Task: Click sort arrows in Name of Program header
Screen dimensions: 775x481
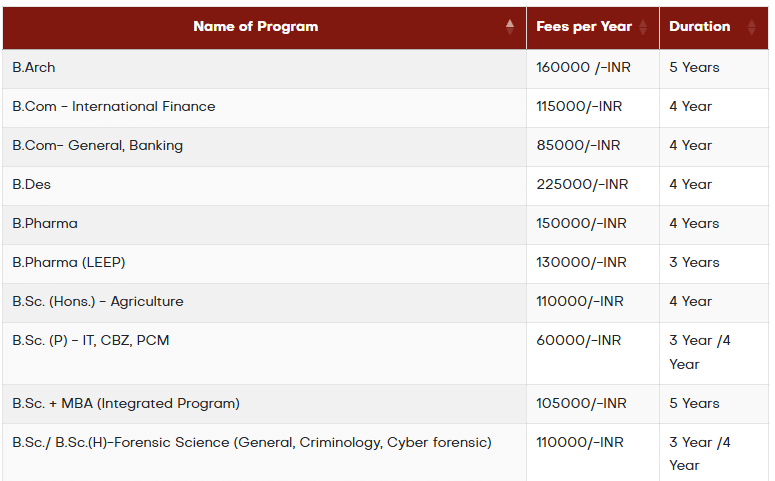Action: point(510,27)
